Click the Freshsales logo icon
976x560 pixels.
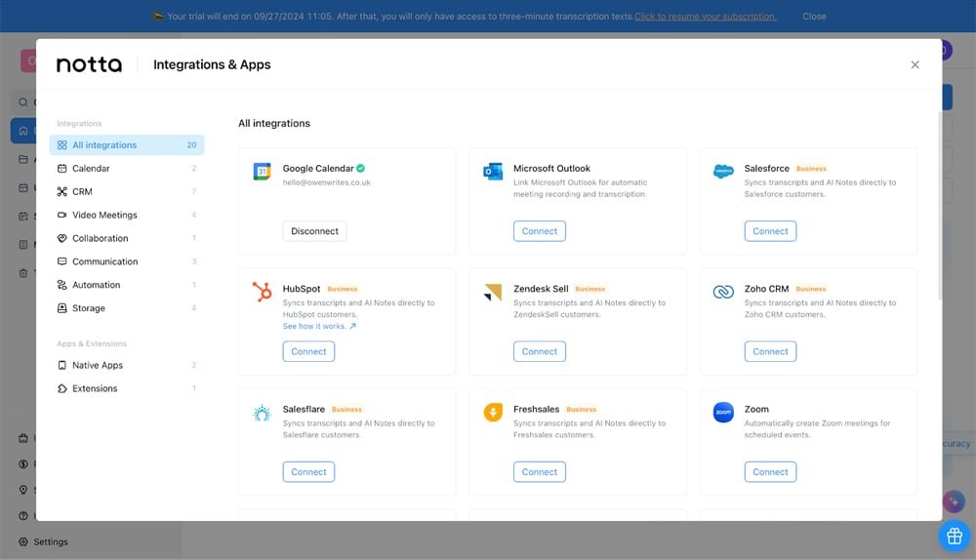[493, 413]
